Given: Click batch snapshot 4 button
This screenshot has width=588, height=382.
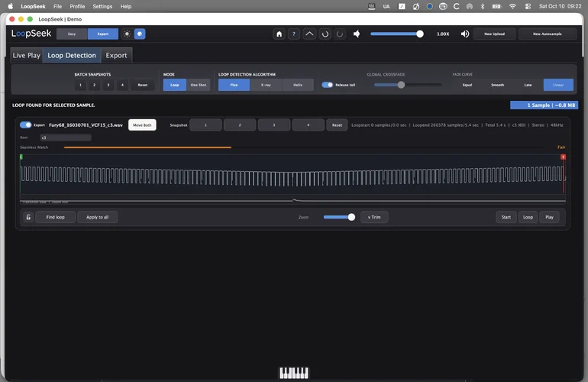Looking at the screenshot, I should [122, 85].
